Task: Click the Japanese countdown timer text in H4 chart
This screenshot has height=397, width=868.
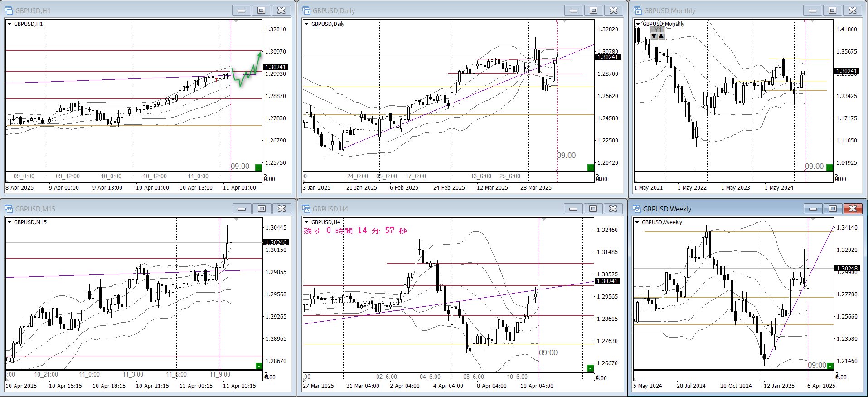Action: click(355, 230)
